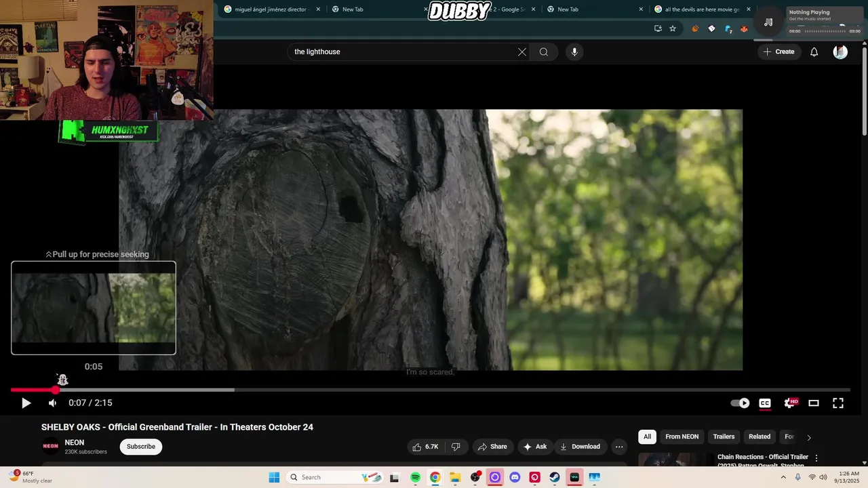Image resolution: width=868 pixels, height=488 pixels.
Task: Toggle the autoplay switch
Action: [740, 403]
